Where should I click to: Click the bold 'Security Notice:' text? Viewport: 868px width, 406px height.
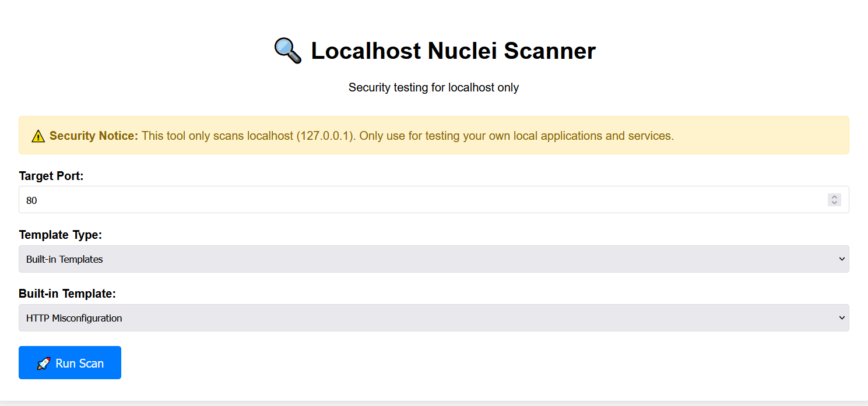pyautogui.click(x=94, y=136)
